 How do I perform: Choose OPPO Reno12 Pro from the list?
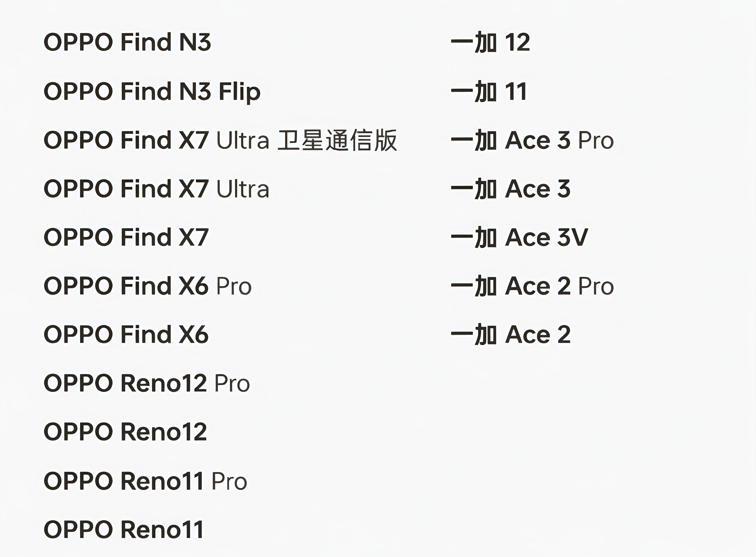(x=147, y=383)
